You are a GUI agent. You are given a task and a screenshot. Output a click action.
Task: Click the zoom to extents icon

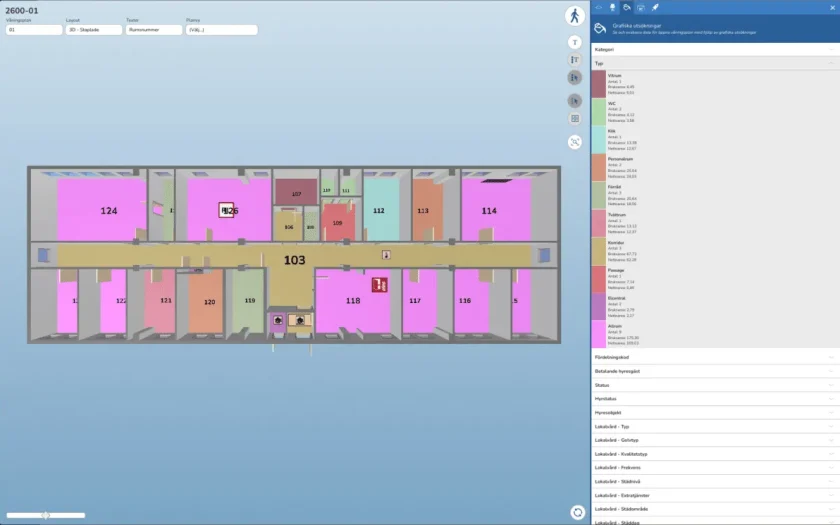[575, 142]
